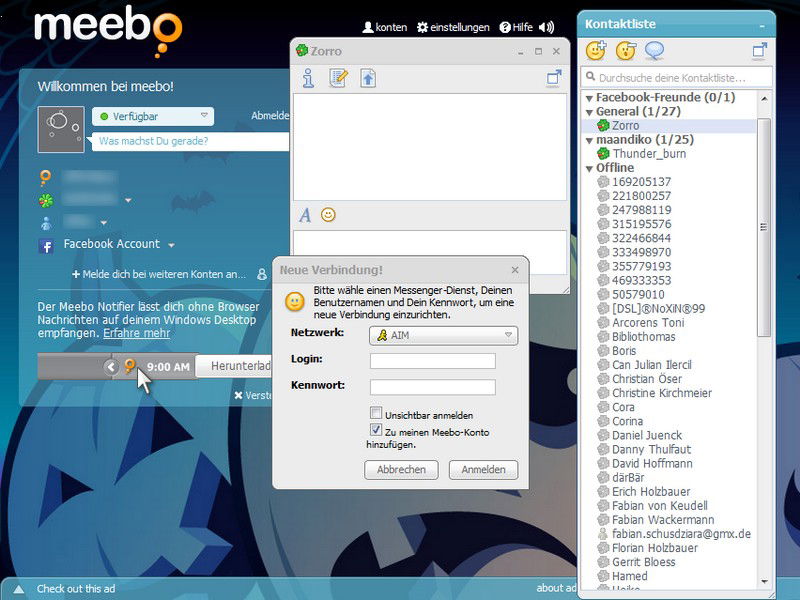Click the magnifier icon in contact search

590,77
